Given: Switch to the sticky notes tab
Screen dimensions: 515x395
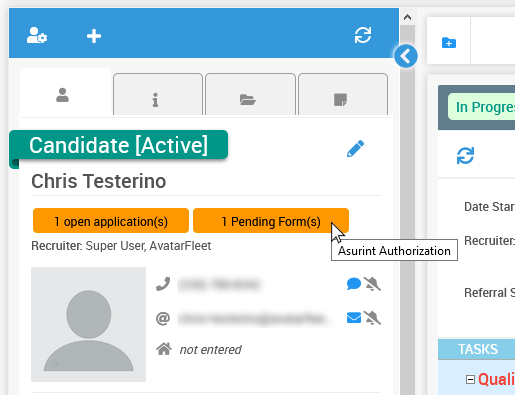Looking at the screenshot, I should [x=343, y=95].
